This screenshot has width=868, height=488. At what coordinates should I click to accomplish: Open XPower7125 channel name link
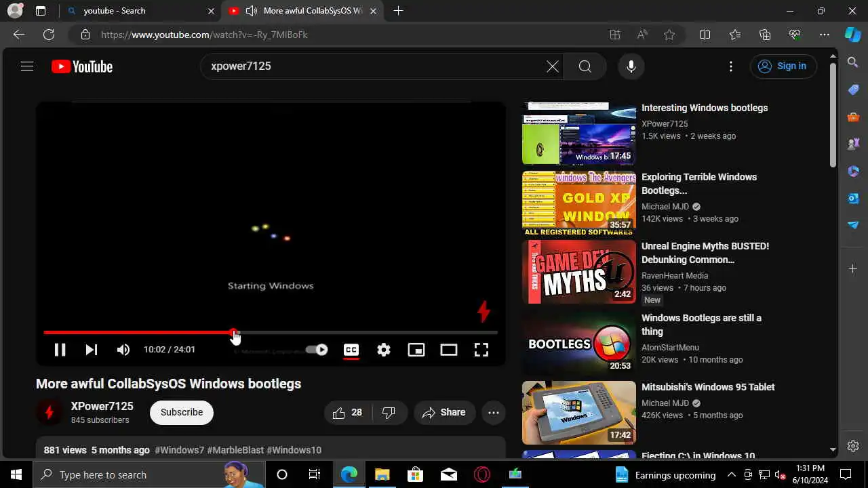click(102, 407)
